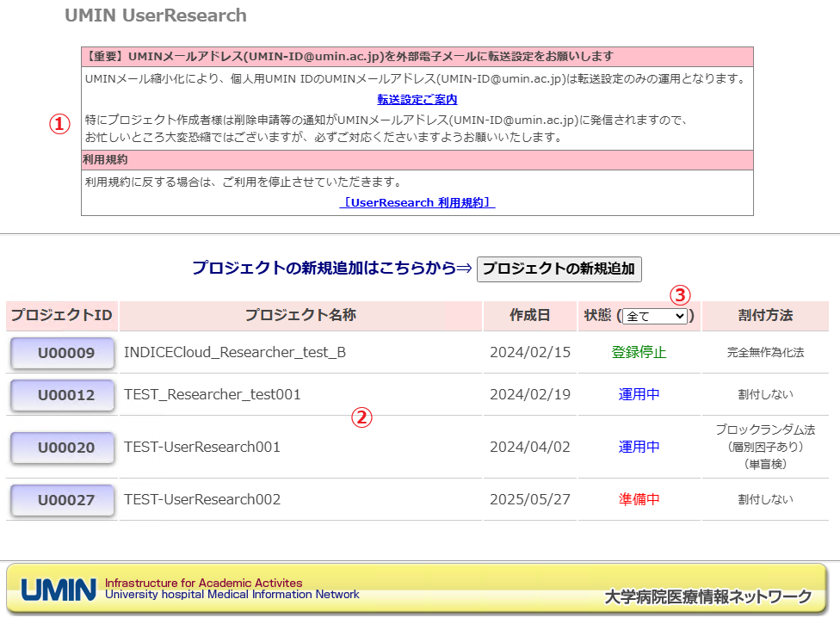Viewport: 840px width, 624px height.
Task: Expand the 状態 filter dropdown
Action: point(655,316)
